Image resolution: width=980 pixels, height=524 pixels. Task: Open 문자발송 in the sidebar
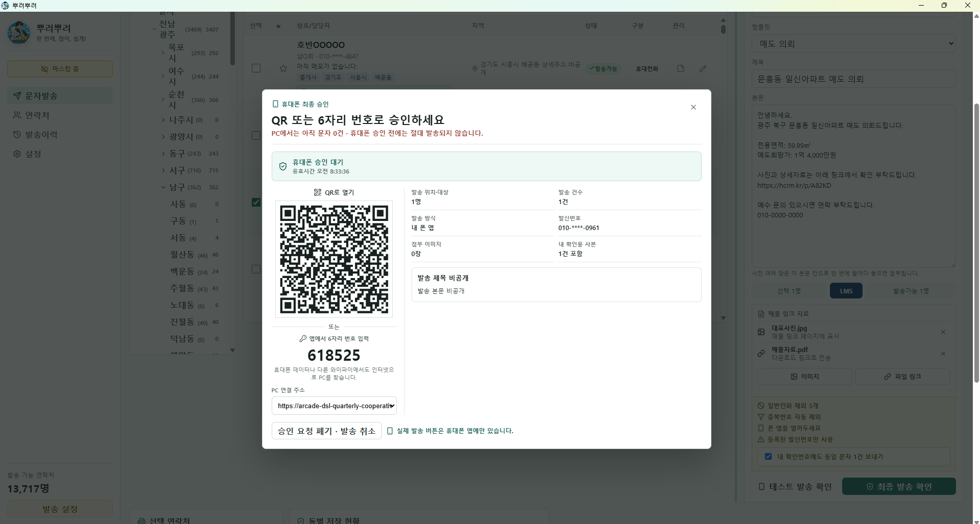60,96
